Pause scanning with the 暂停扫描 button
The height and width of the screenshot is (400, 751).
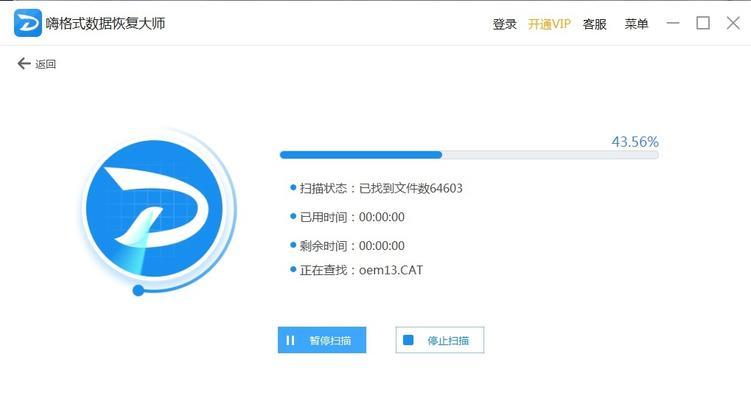[322, 340]
